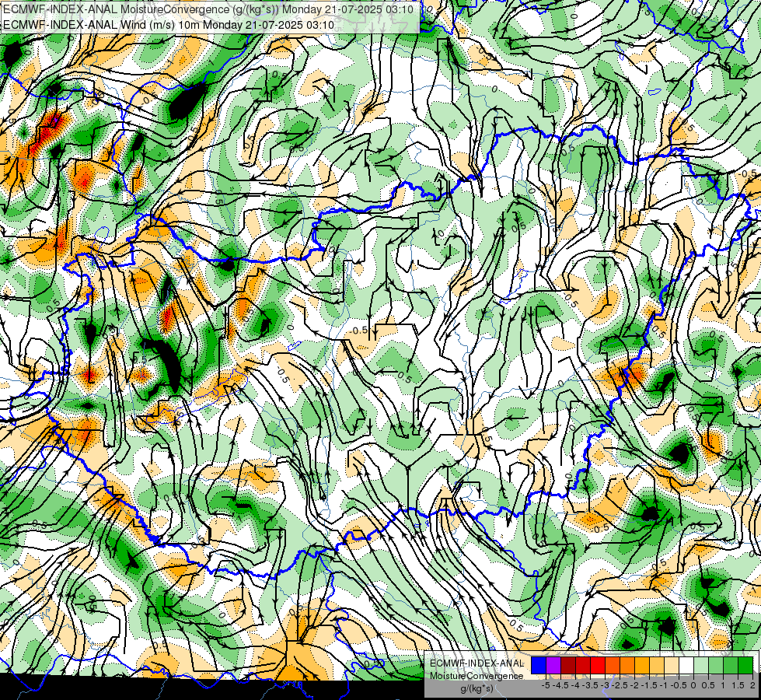Click the '1' tick label in the legend
This screenshot has width=761, height=700.
point(723,685)
